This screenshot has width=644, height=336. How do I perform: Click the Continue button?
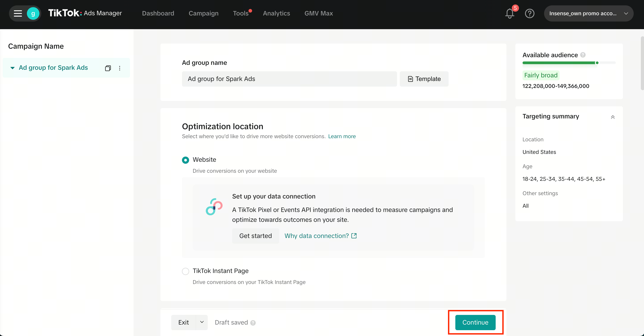[x=475, y=322]
